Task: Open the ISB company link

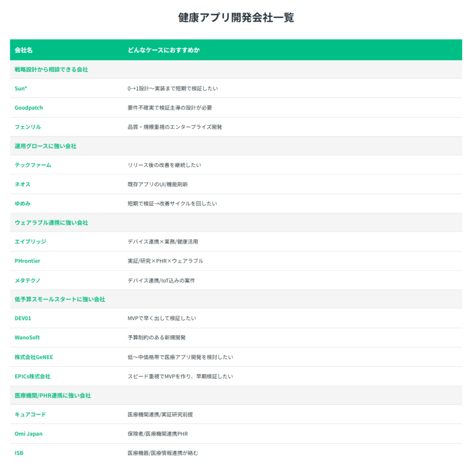Action: tap(19, 453)
